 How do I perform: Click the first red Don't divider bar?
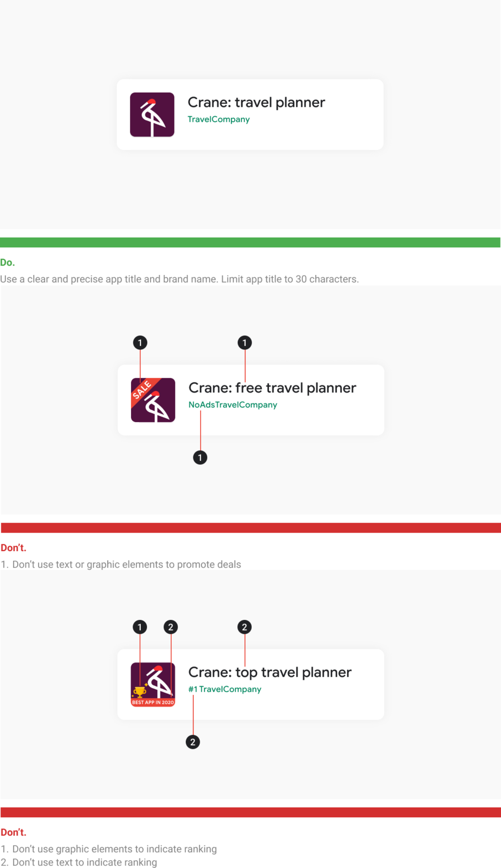[x=251, y=528]
